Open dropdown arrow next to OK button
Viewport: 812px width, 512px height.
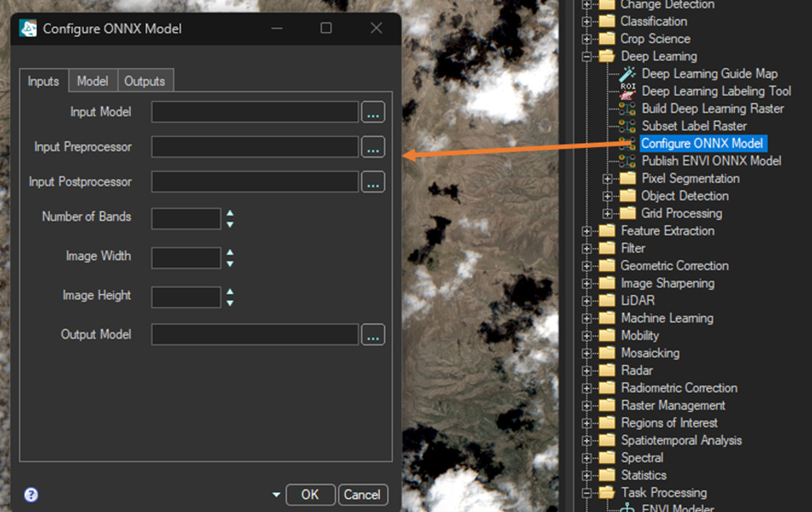(x=276, y=494)
